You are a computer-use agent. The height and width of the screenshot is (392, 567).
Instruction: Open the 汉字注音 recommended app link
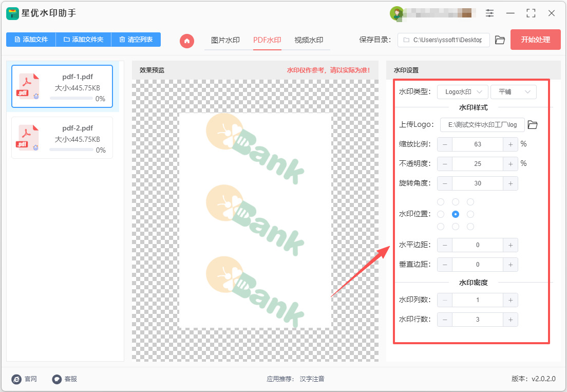(312, 379)
